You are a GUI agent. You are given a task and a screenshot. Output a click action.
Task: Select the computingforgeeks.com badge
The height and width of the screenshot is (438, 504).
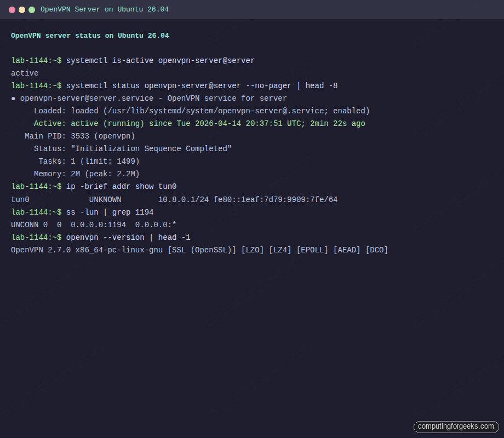pyautogui.click(x=456, y=427)
